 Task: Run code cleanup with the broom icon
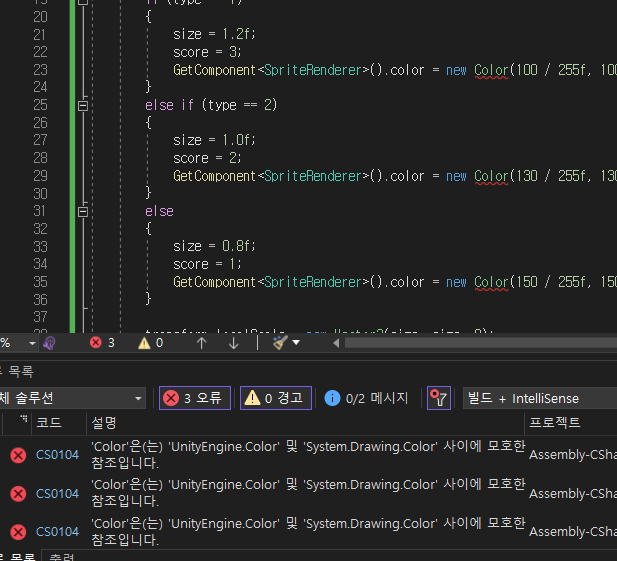[x=280, y=343]
